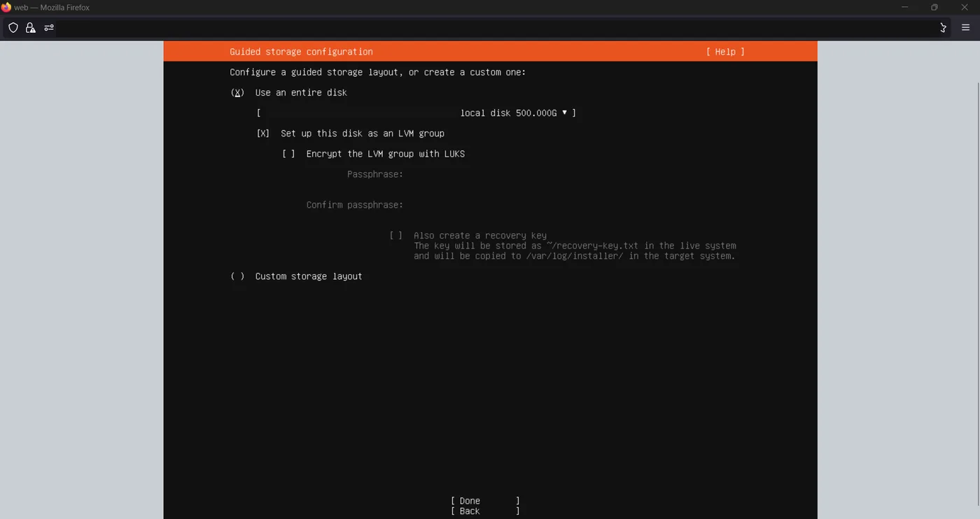The image size is (980, 519).
Task: Minimize the Firefox window
Action: pyautogui.click(x=904, y=8)
